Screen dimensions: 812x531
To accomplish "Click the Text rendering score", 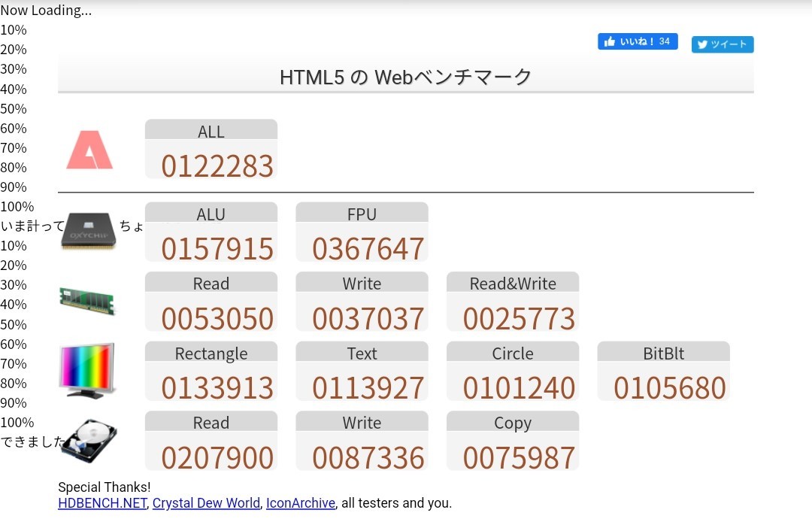I will point(362,372).
